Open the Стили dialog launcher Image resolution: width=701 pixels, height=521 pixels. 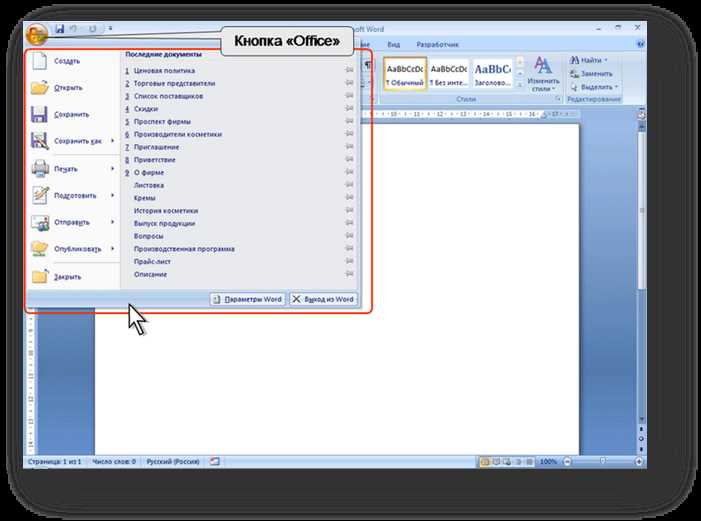pyautogui.click(x=557, y=99)
